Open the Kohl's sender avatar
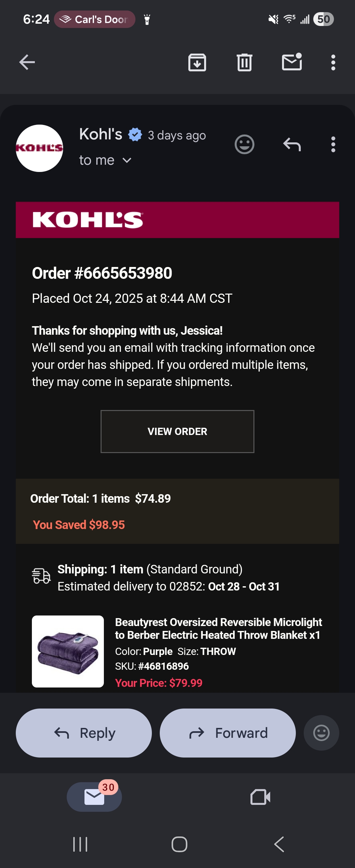The width and height of the screenshot is (355, 868). point(39,148)
